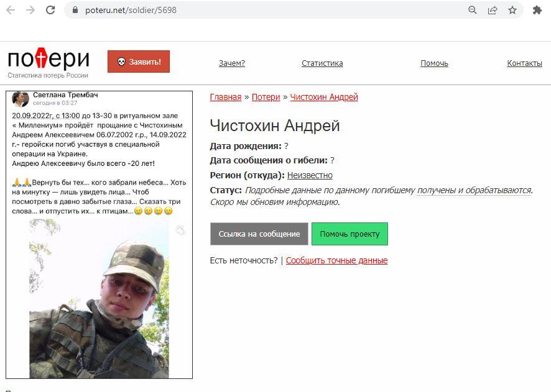The image size is (551, 392).
Task: Click the share page icon
Action: [x=493, y=10]
